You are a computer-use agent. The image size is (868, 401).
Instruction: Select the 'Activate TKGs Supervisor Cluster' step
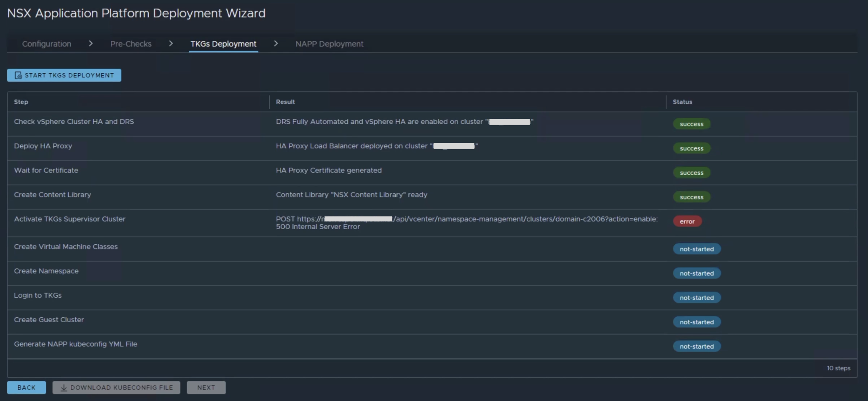pos(70,219)
